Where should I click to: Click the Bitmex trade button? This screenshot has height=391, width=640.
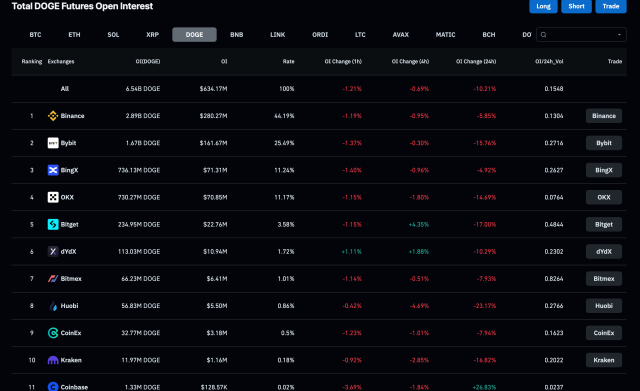pyautogui.click(x=604, y=279)
